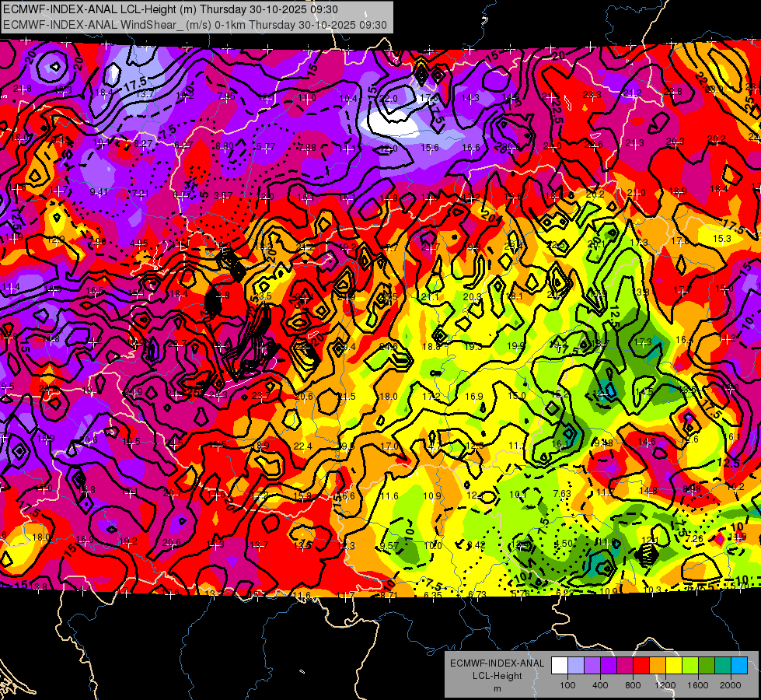Viewport: 761px width, 700px height.
Task: Click the wind shear value 7.63
Action: coord(562,494)
